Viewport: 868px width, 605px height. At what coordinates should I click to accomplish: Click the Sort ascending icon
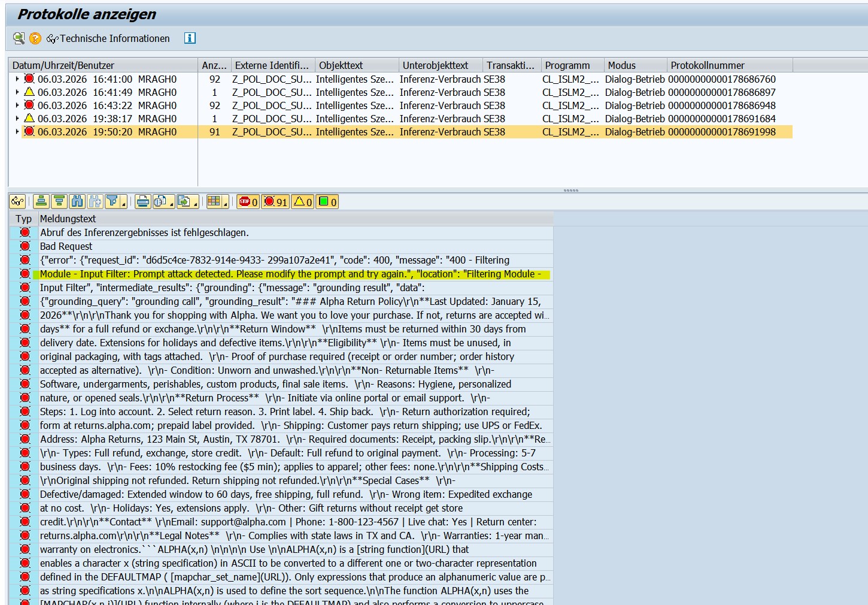pyautogui.click(x=41, y=202)
